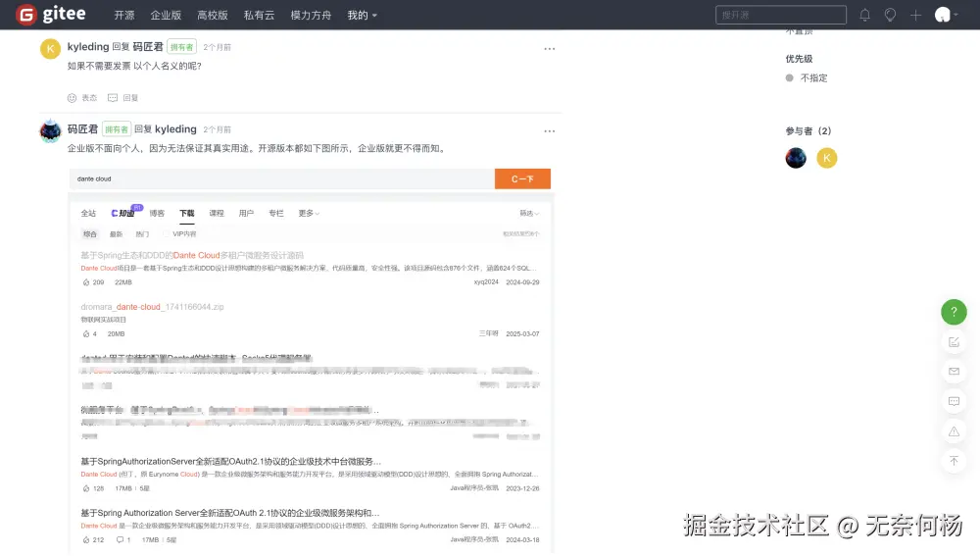Go to the 私有云 navigation item

[x=259, y=15]
